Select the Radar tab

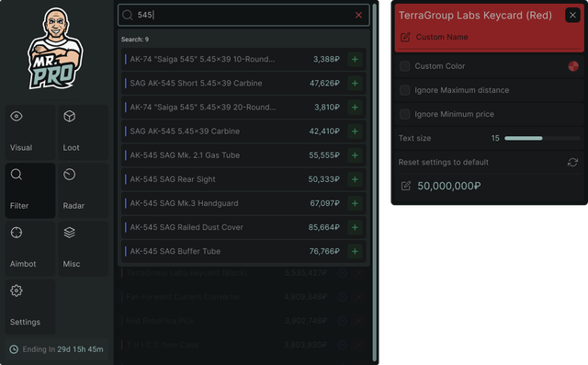tap(84, 190)
